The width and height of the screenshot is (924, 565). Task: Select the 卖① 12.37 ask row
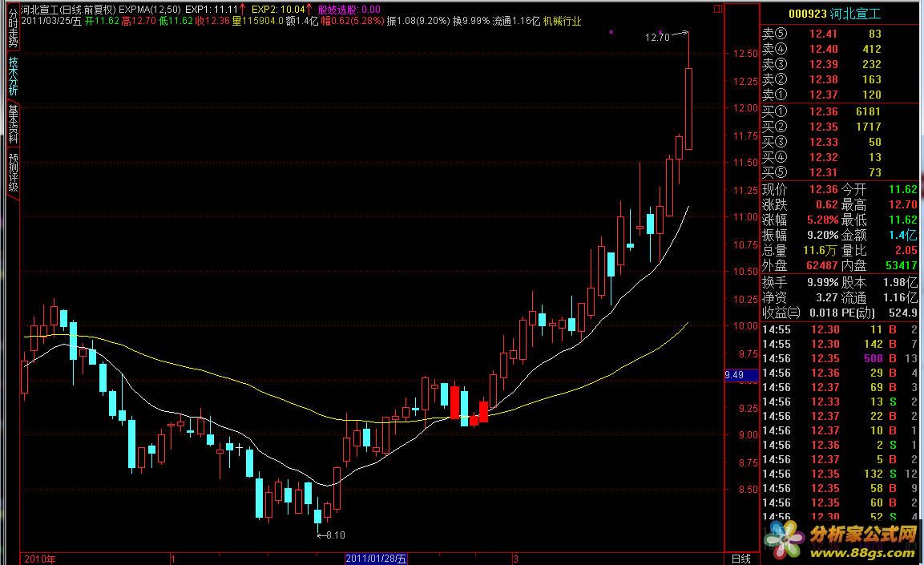839,95
